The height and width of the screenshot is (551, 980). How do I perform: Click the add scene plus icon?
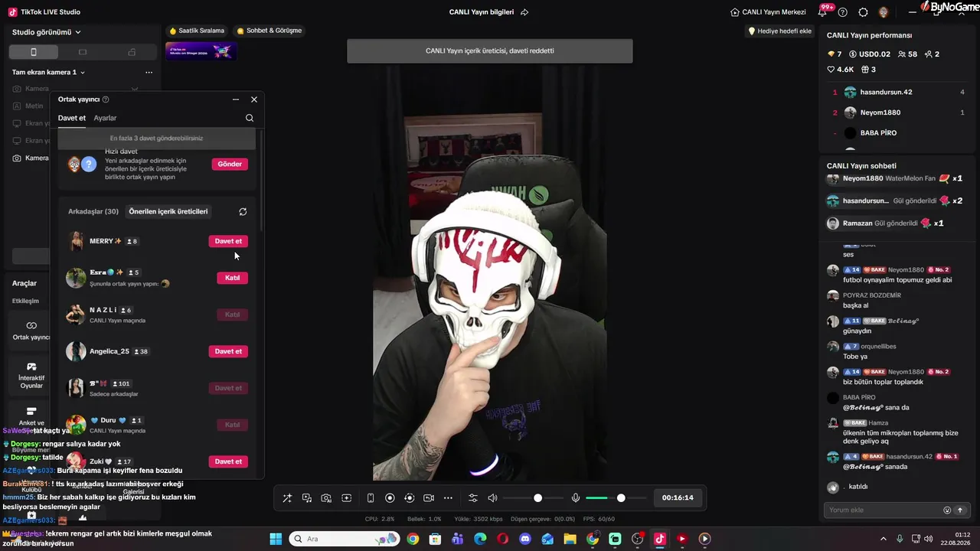346,498
